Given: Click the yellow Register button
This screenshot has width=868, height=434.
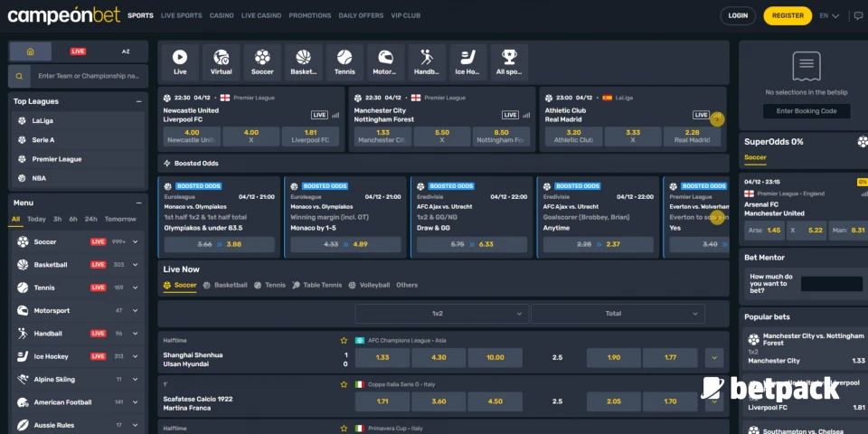Looking at the screenshot, I should pos(787,15).
